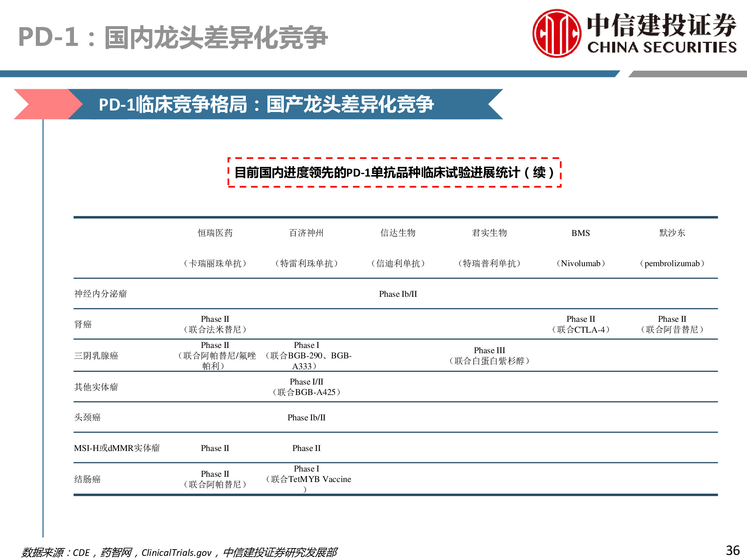Viewport: 747px width, 560px height.
Task: Click 'Phase II（联合阿昔替尼）' cell
Action: pyautogui.click(x=672, y=324)
